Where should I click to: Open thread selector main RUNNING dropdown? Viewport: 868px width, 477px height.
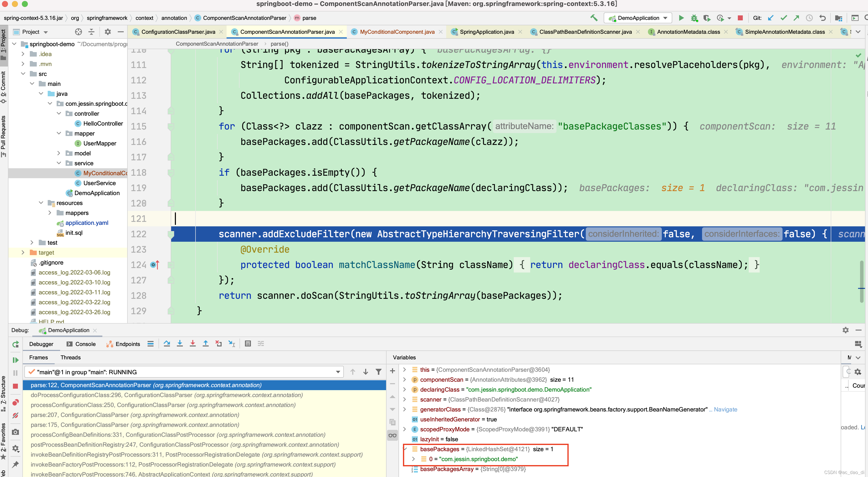(x=184, y=372)
